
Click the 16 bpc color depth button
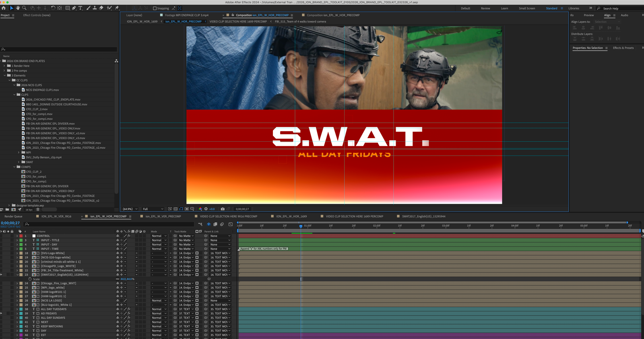[29, 210]
